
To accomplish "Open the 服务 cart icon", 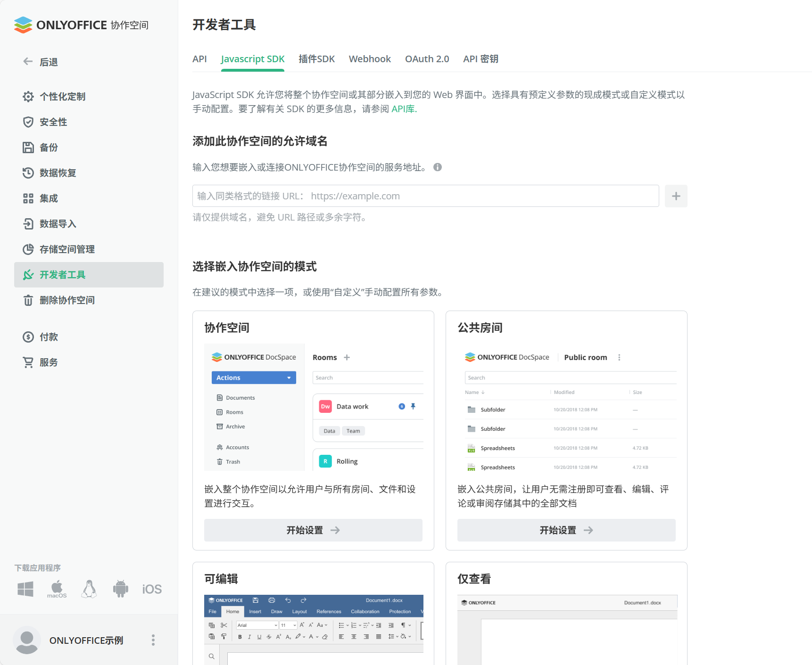I will 28,362.
